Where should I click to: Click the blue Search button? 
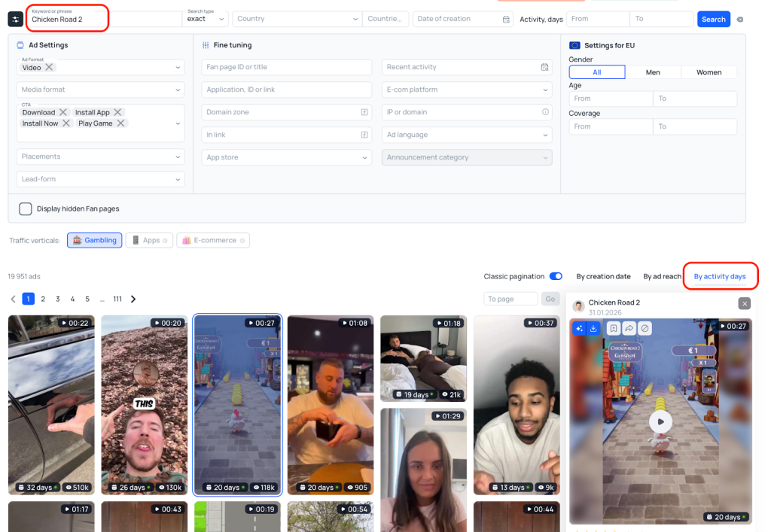[713, 20]
